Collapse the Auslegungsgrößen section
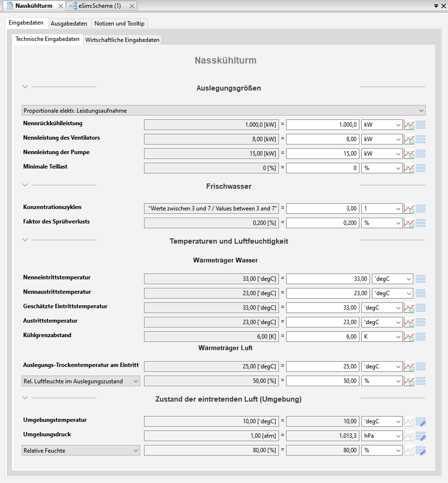This screenshot has width=448, height=483. coord(25,87)
